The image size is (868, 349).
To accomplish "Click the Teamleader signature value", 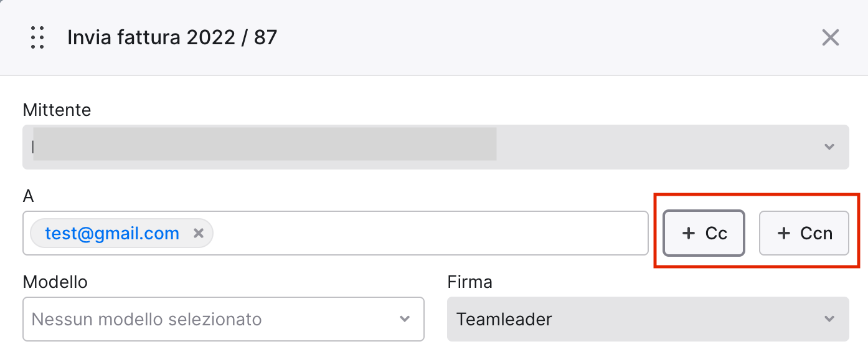I will [x=504, y=320].
